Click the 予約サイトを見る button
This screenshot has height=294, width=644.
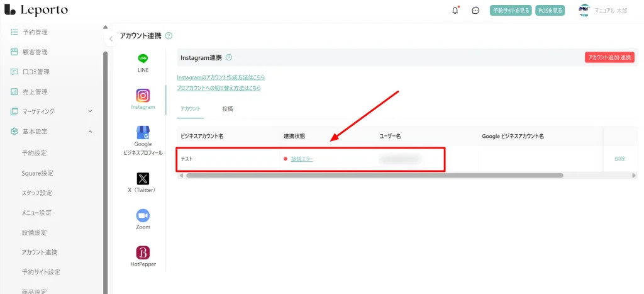tap(511, 11)
